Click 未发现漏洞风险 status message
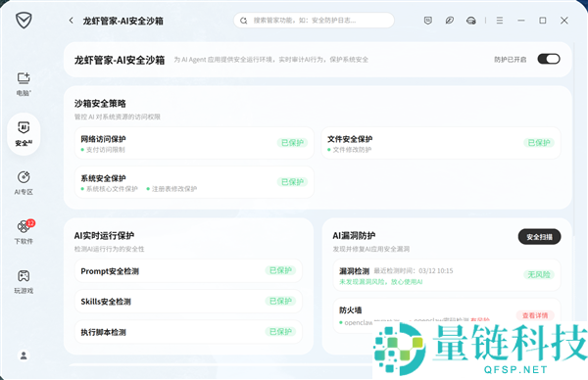The image size is (588, 380). 380,282
